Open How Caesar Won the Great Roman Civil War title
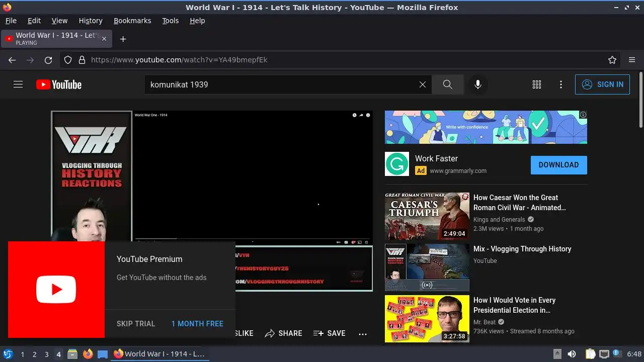The width and height of the screenshot is (644, 362). (x=520, y=203)
